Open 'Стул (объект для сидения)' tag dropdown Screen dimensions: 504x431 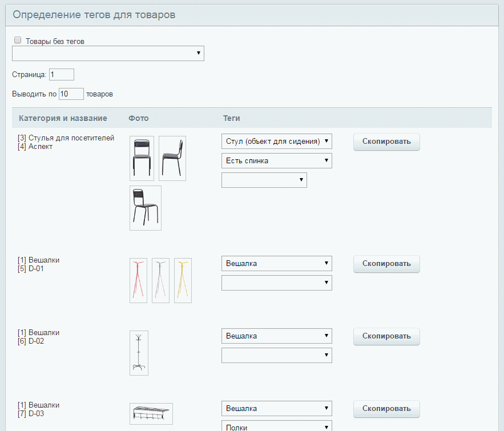coord(276,141)
